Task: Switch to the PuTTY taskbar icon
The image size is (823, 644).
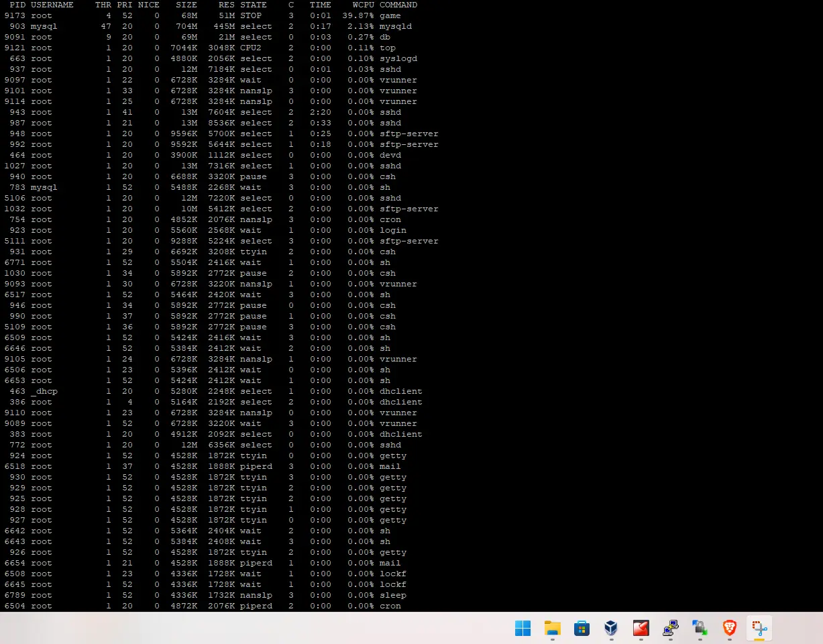Action: [670, 628]
